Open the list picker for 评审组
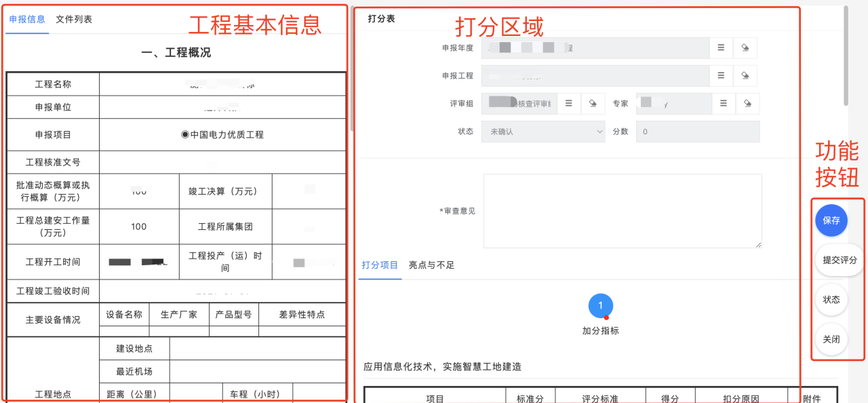 click(569, 104)
